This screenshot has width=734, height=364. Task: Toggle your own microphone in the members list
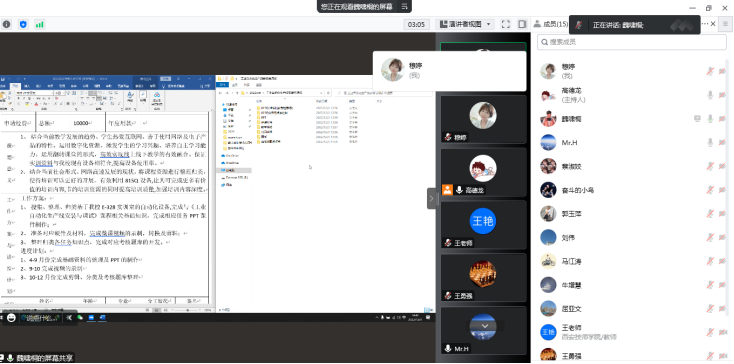point(710,71)
